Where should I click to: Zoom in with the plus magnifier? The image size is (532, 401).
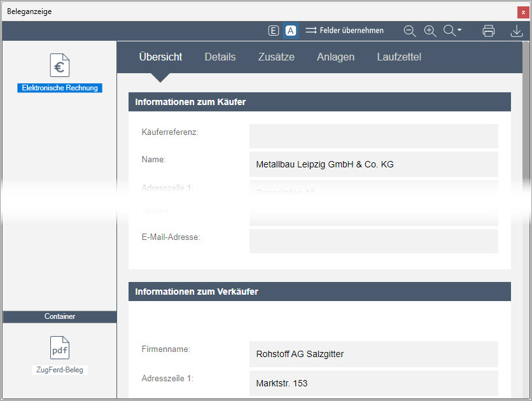pos(430,31)
